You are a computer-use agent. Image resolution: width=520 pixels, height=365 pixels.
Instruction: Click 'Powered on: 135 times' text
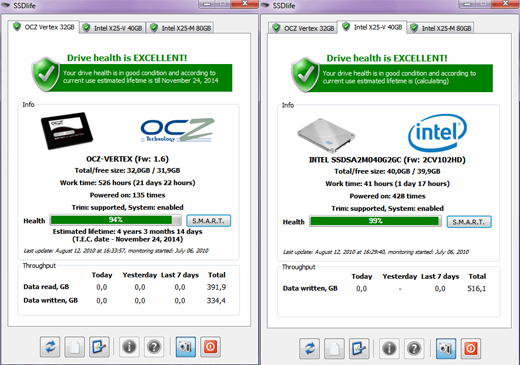(127, 195)
